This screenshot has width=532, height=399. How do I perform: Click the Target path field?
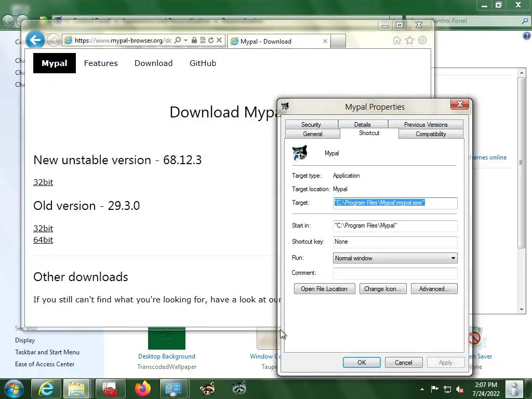(x=395, y=203)
